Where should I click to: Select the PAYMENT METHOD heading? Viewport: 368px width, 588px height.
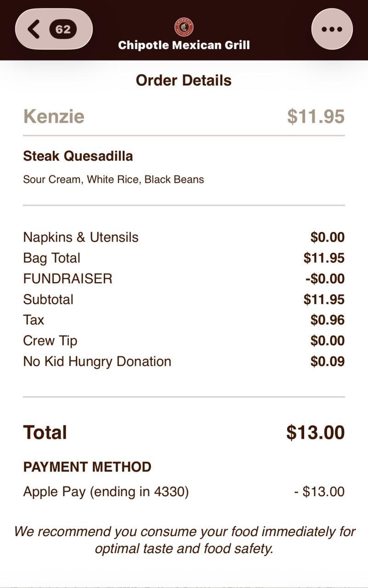(x=87, y=467)
